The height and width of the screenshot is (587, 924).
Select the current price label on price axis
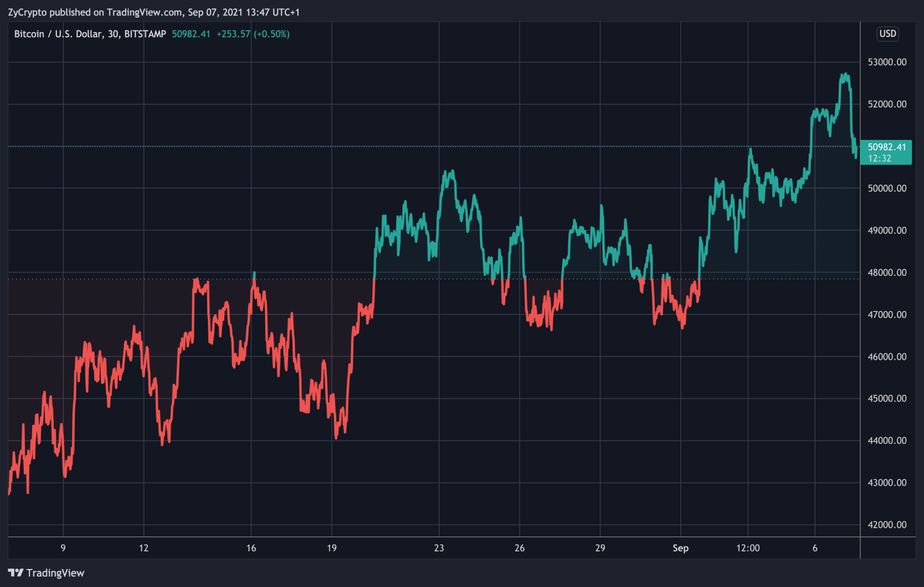(886, 147)
